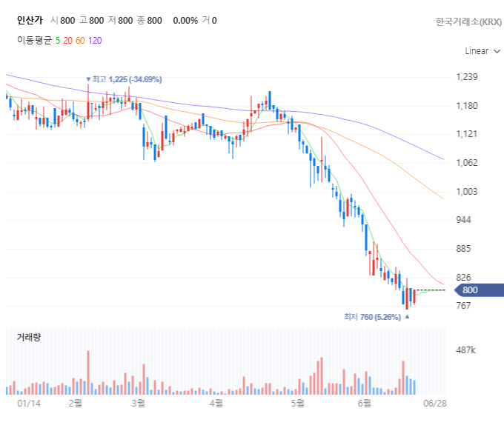Open the Linear scale dropdown
Image resolution: width=504 pixels, height=431 pixels.
click(x=483, y=51)
